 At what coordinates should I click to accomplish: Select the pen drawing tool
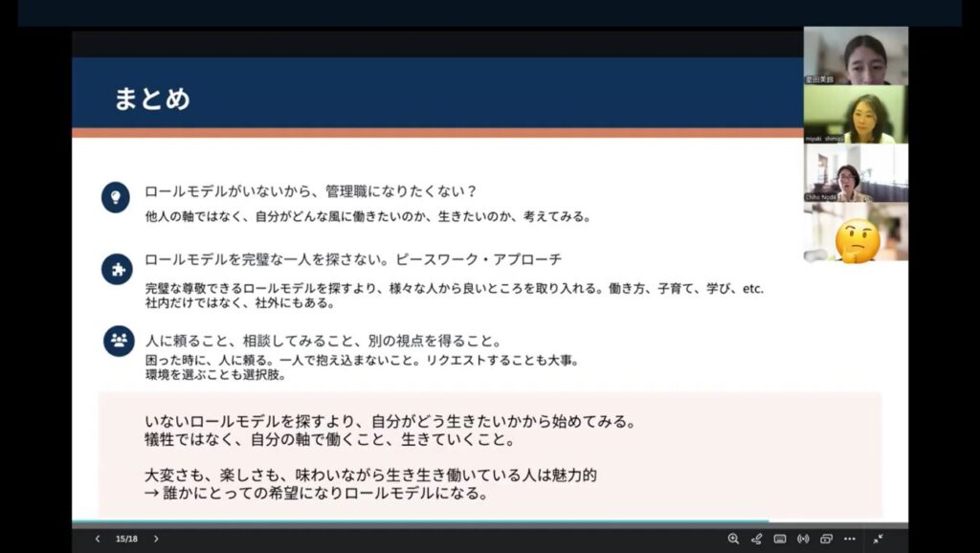pos(756,539)
